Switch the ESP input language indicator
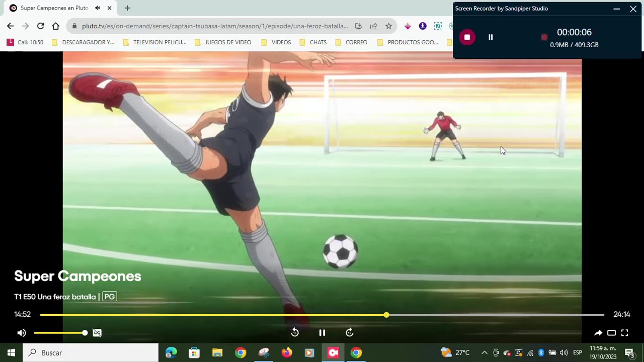644x362 pixels. point(578,352)
